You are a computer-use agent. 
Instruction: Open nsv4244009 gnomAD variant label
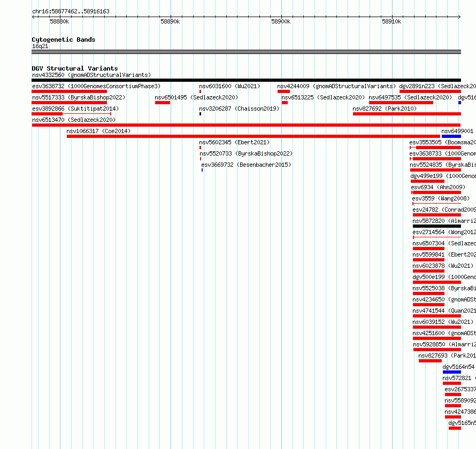tap(336, 86)
